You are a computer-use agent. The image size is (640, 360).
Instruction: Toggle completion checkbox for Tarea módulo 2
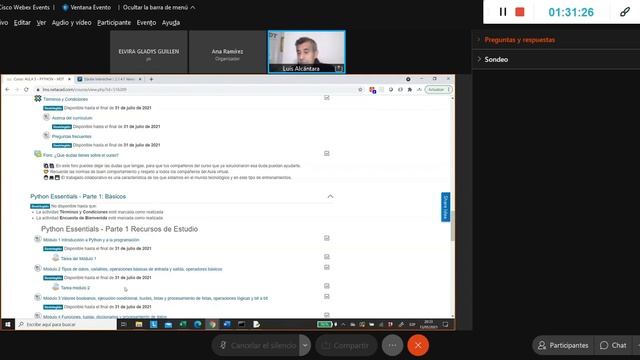(327, 286)
